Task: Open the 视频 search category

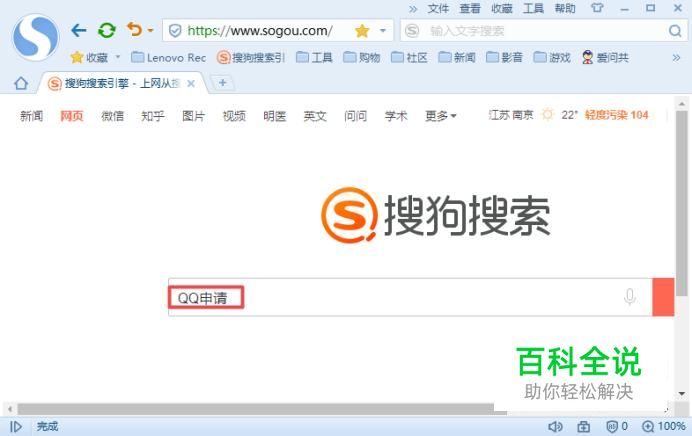Action: tap(234, 116)
